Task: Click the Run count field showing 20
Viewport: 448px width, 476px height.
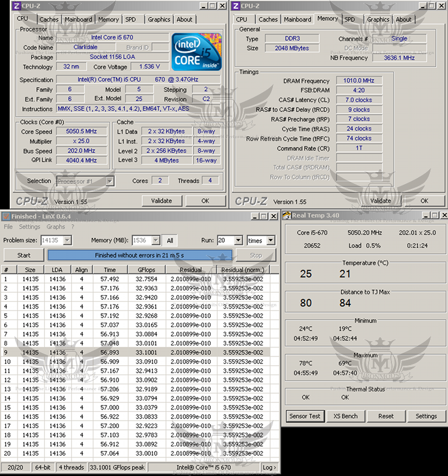Action: click(x=226, y=240)
